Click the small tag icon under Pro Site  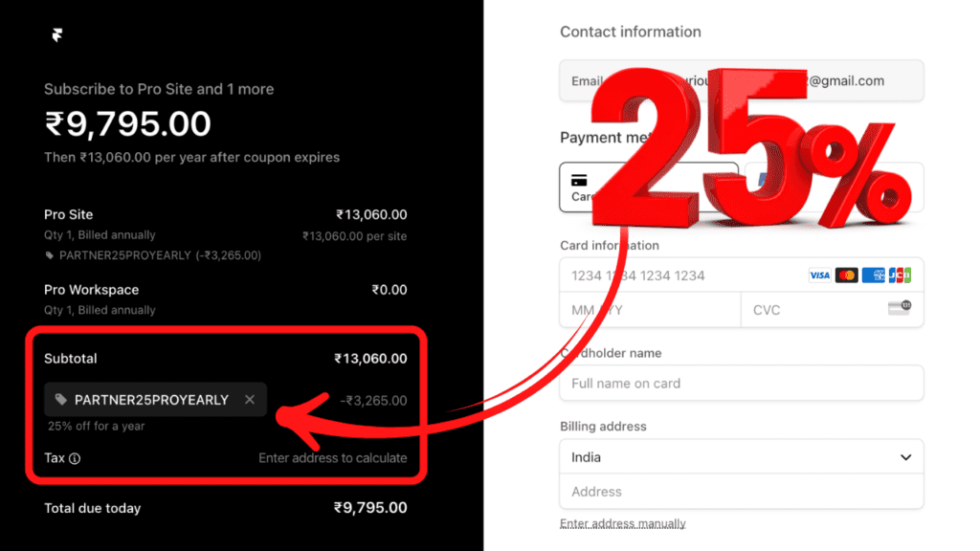click(50, 255)
